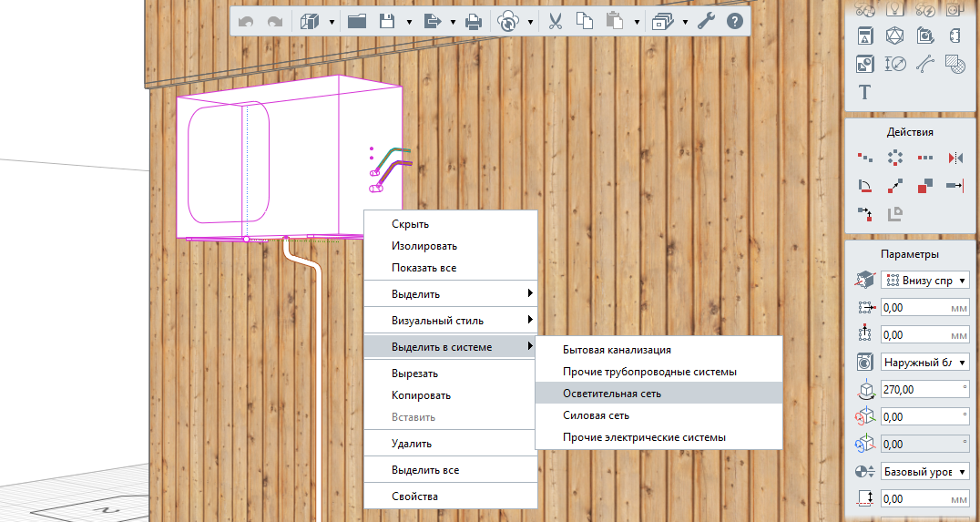Image resolution: width=980 pixels, height=522 pixels.
Task: Click the rotate-by-angle action icon
Action: click(x=865, y=186)
